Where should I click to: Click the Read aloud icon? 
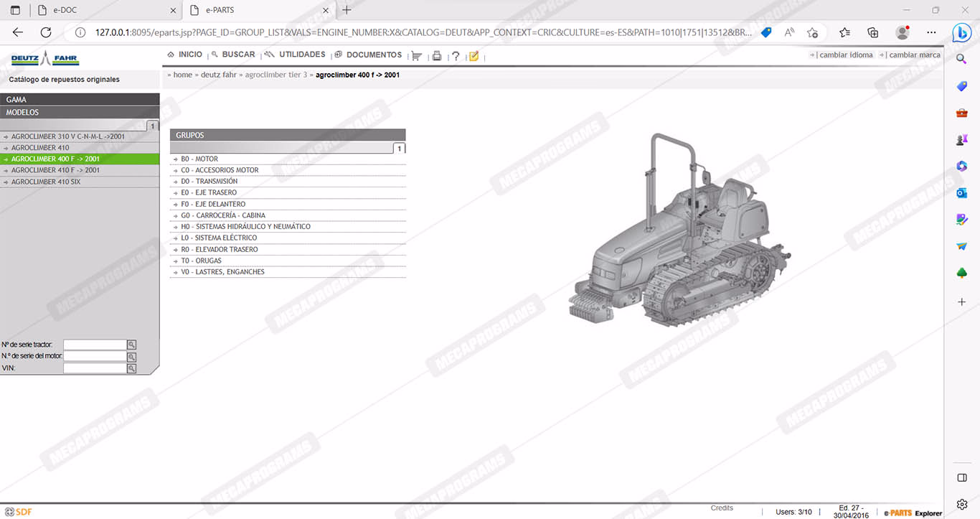point(789,32)
